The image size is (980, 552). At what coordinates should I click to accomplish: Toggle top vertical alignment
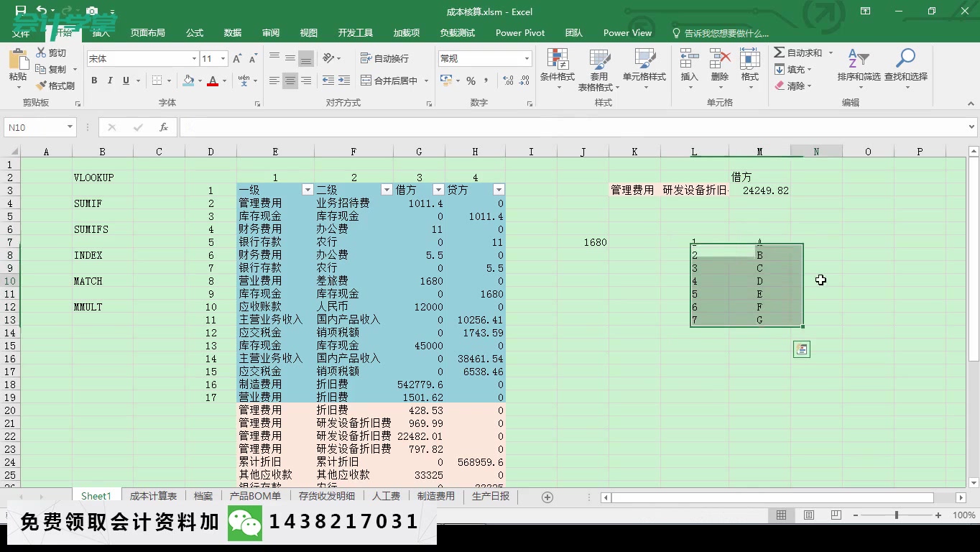(274, 58)
